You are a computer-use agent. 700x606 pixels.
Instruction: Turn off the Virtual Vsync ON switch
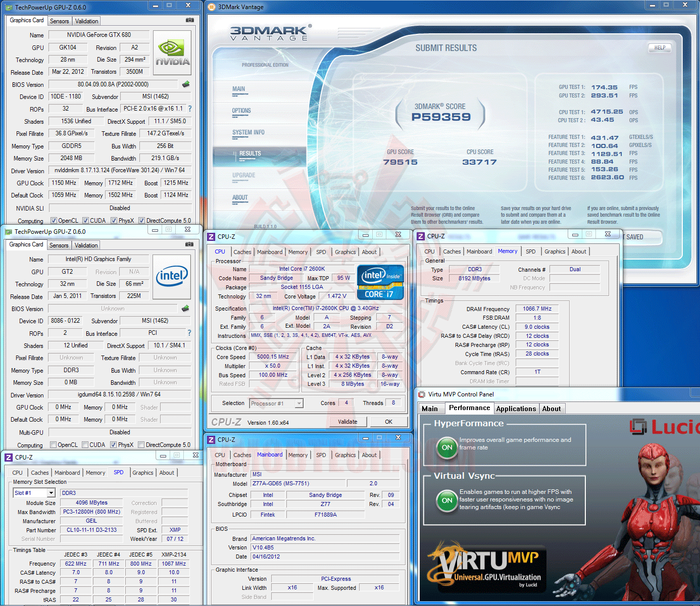tap(447, 500)
